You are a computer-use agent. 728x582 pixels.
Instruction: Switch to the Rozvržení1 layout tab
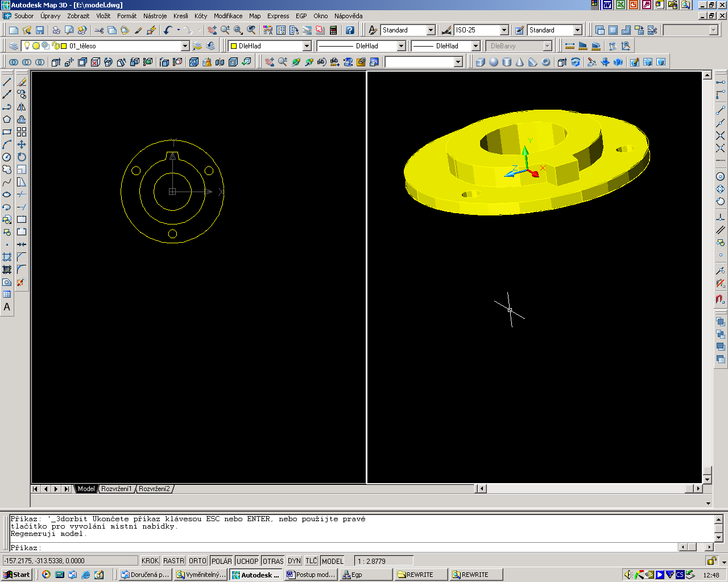[x=117, y=489]
